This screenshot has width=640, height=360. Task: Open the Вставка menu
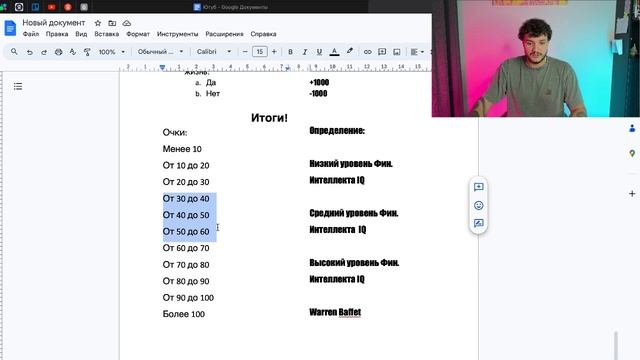(x=107, y=34)
